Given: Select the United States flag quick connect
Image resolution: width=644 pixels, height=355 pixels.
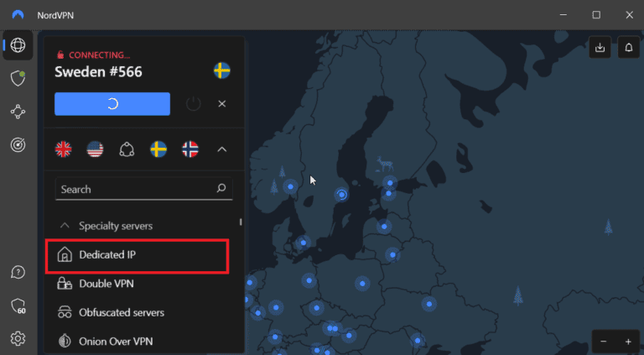Looking at the screenshot, I should [95, 149].
